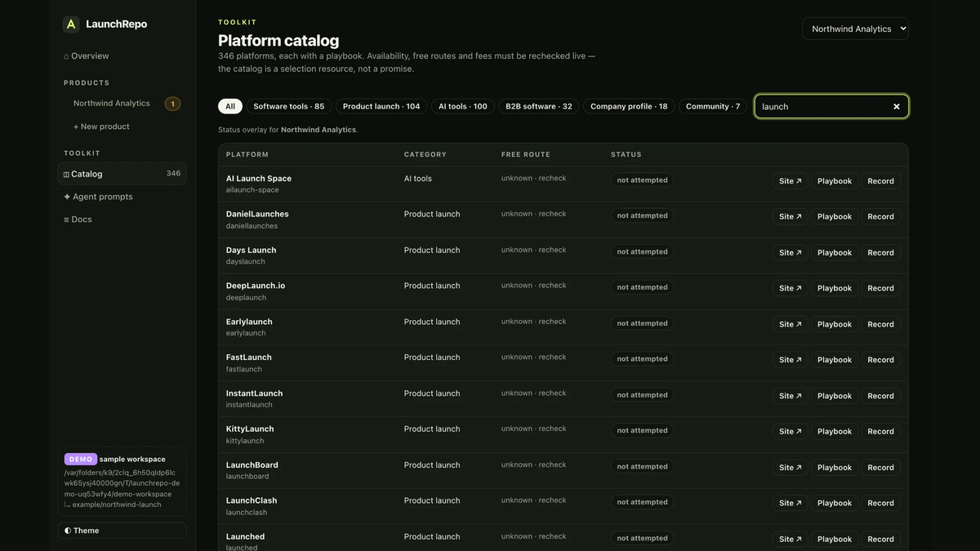
Task: Open Playbook for DanielLaunches
Action: click(835, 216)
